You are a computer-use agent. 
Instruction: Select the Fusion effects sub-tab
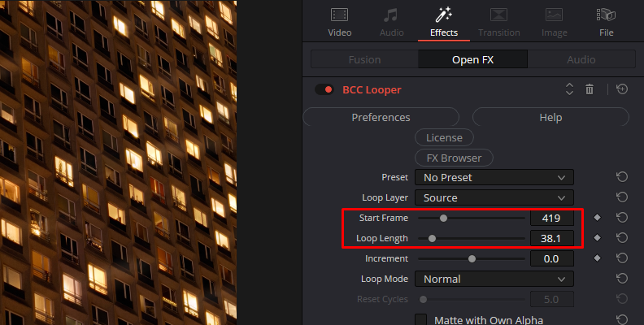365,59
